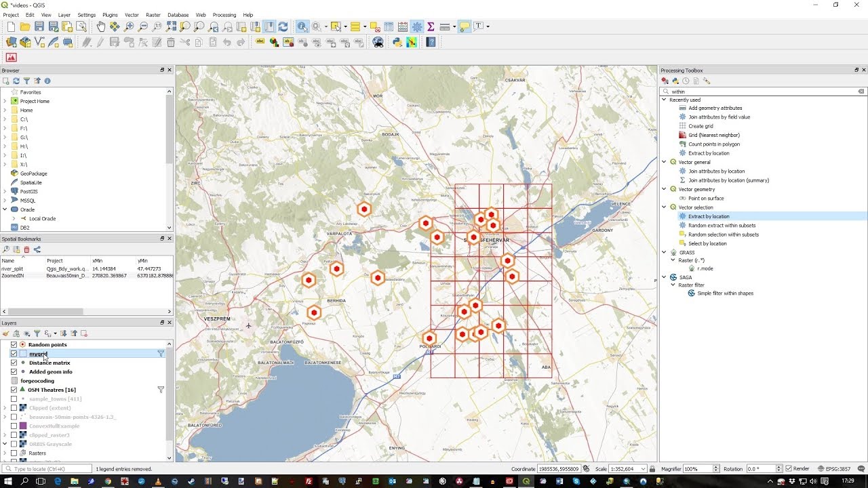Collapse the Vector general group
Image resolution: width=868 pixels, height=488 pixels.
(x=665, y=162)
